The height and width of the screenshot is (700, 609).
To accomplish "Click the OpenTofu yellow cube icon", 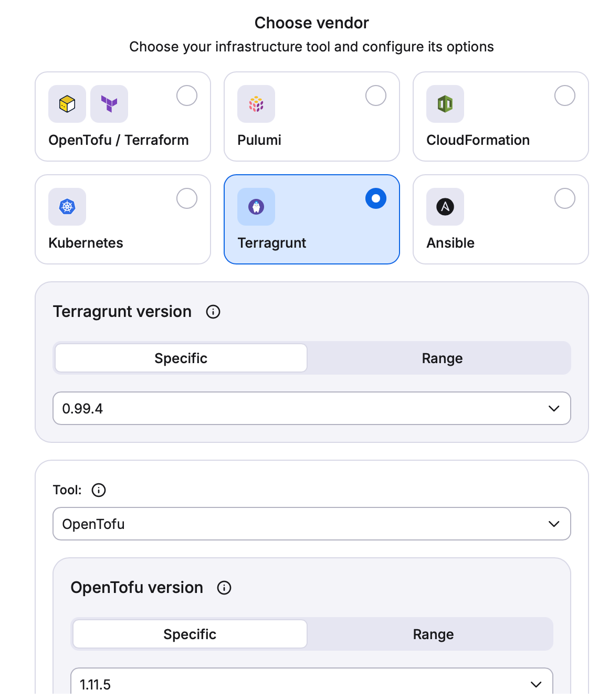I will click(67, 104).
